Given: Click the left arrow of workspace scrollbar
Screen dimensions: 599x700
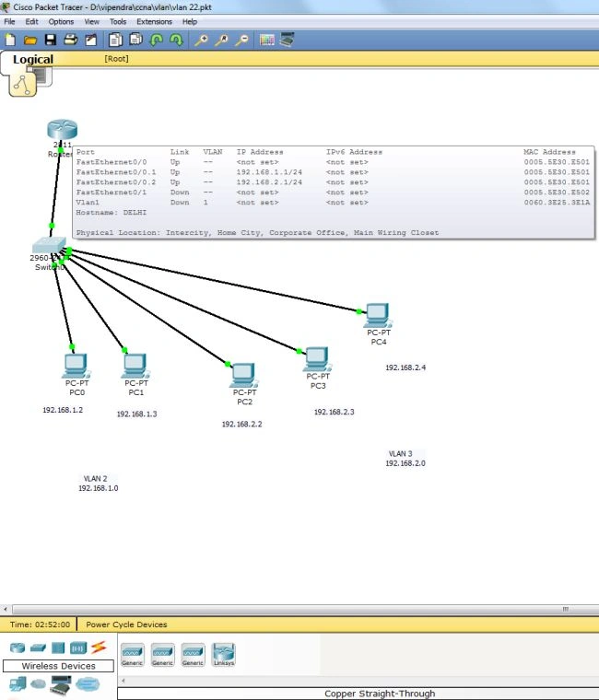Looking at the screenshot, I should tap(5, 609).
